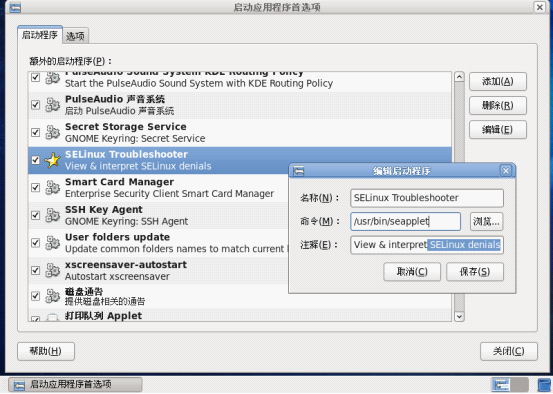553x394 pixels.
Task: Click 取消(C) in the edit dialog
Action: tap(412, 272)
